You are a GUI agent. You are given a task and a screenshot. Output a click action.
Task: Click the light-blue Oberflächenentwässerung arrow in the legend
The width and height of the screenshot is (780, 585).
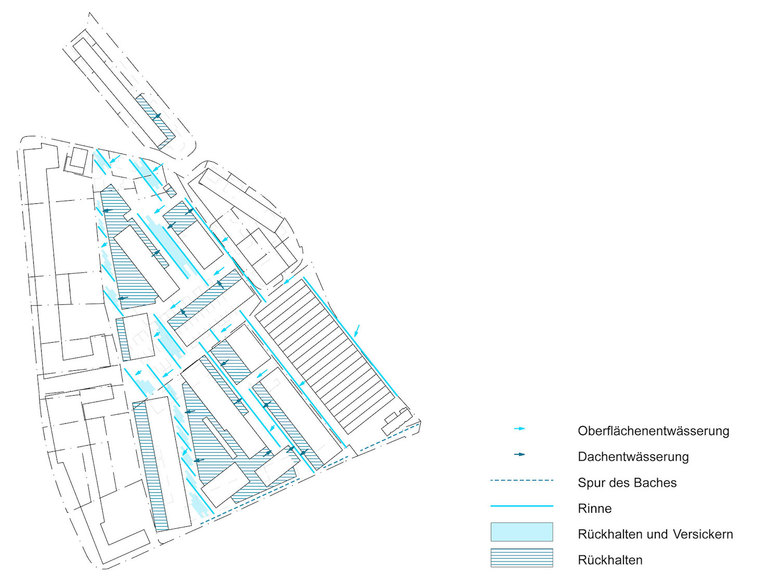pos(520,430)
